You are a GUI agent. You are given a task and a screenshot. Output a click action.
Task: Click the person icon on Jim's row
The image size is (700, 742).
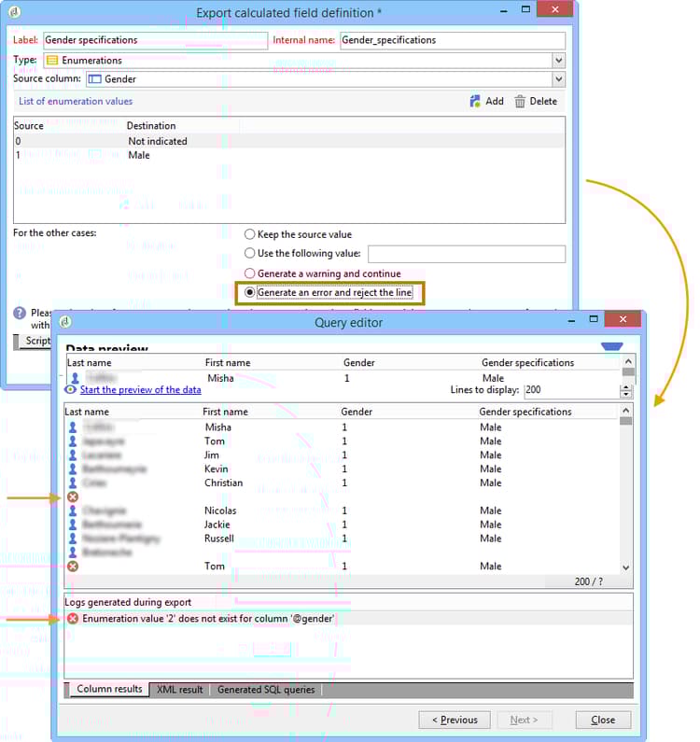pos(73,455)
